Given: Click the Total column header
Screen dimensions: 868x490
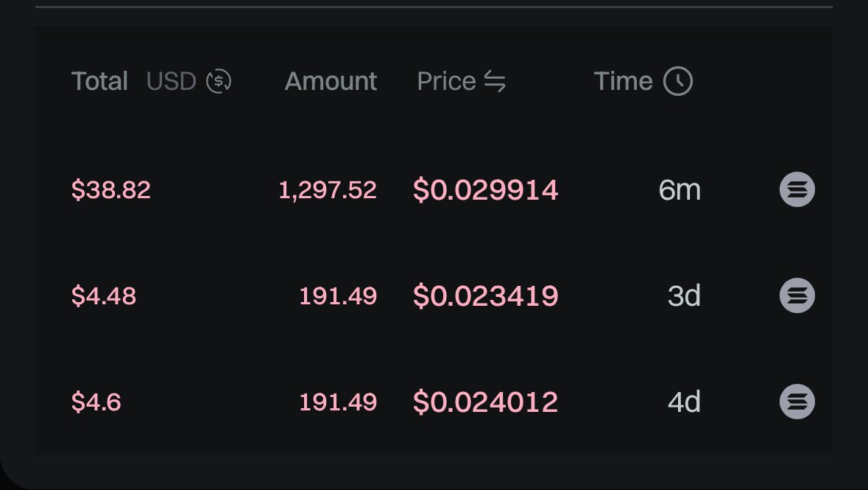Looking at the screenshot, I should (x=99, y=81).
